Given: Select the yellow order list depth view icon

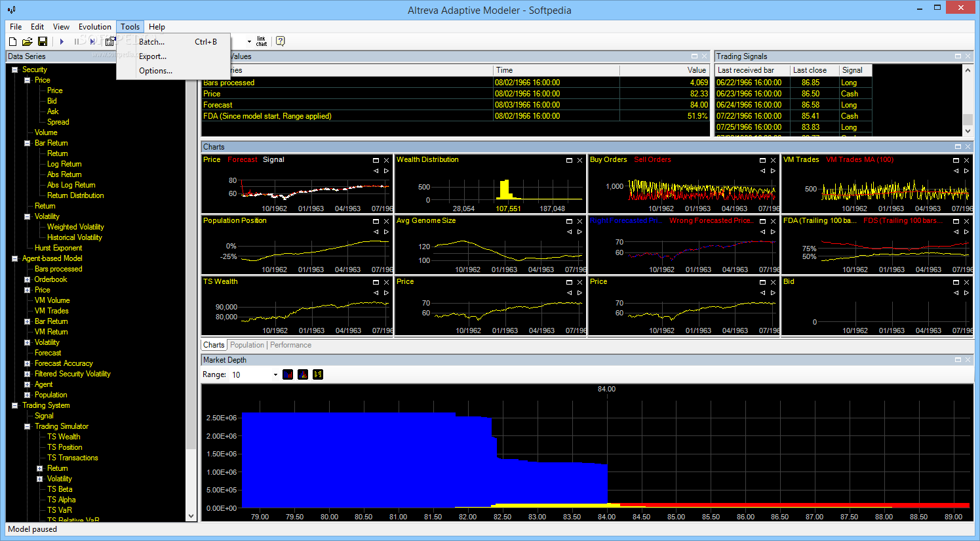Looking at the screenshot, I should (x=318, y=374).
